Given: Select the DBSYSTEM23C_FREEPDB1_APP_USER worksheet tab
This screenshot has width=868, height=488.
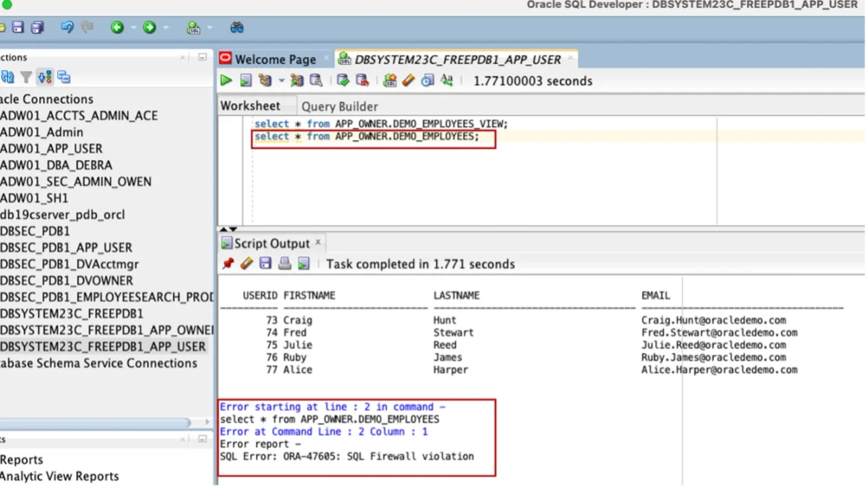Looking at the screenshot, I should (x=457, y=59).
